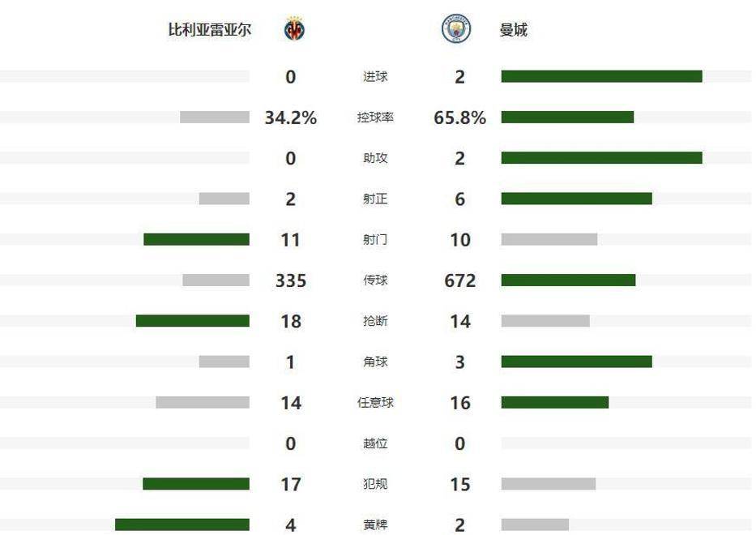Click Villarreal's green 黄牌 bar

pos(182,524)
